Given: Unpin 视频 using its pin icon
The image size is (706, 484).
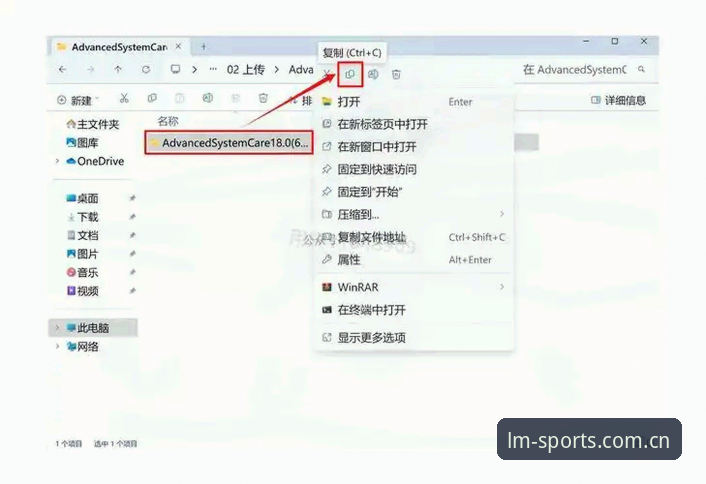Looking at the screenshot, I should click(132, 291).
